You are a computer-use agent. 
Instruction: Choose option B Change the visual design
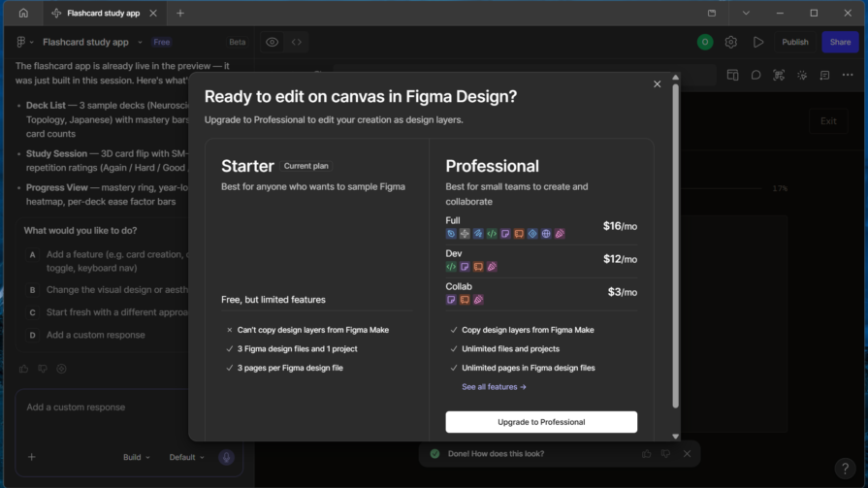[108, 290]
